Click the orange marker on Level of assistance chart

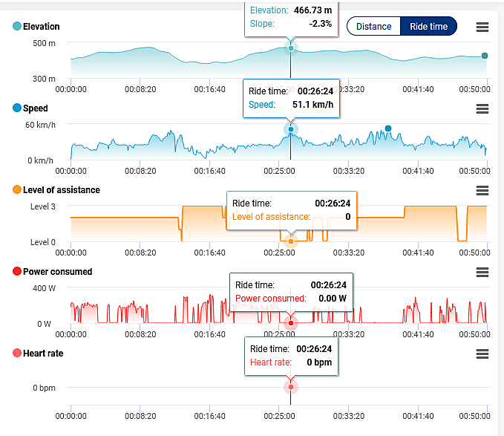pos(291,241)
